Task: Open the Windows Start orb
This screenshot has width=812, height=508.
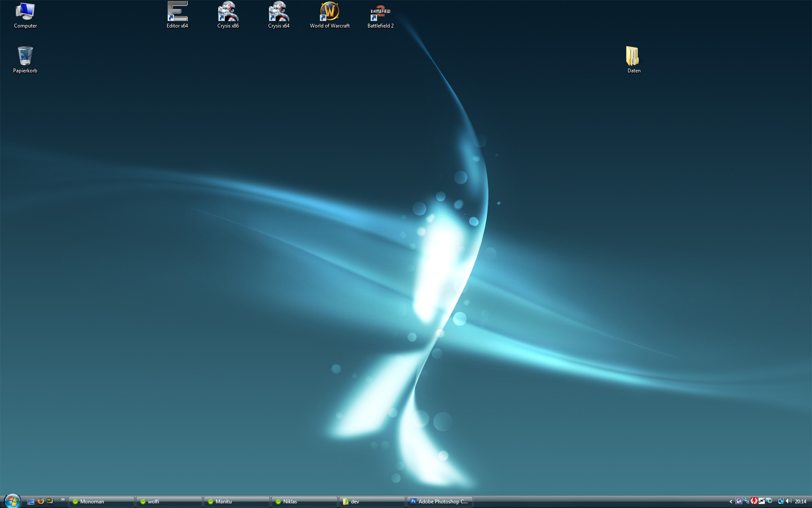Action: pos(12,501)
